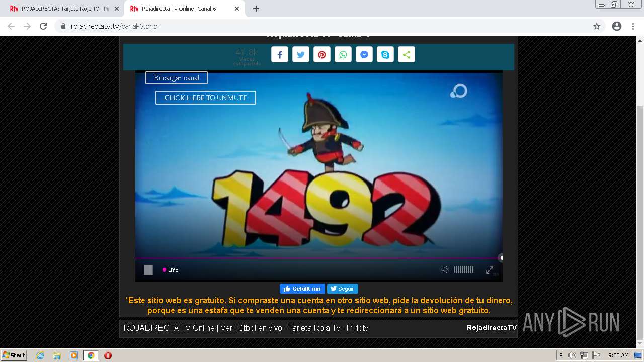Viewport: 644px width, 362px height.
Task: Open the Windows Start menu
Action: pos(14,355)
